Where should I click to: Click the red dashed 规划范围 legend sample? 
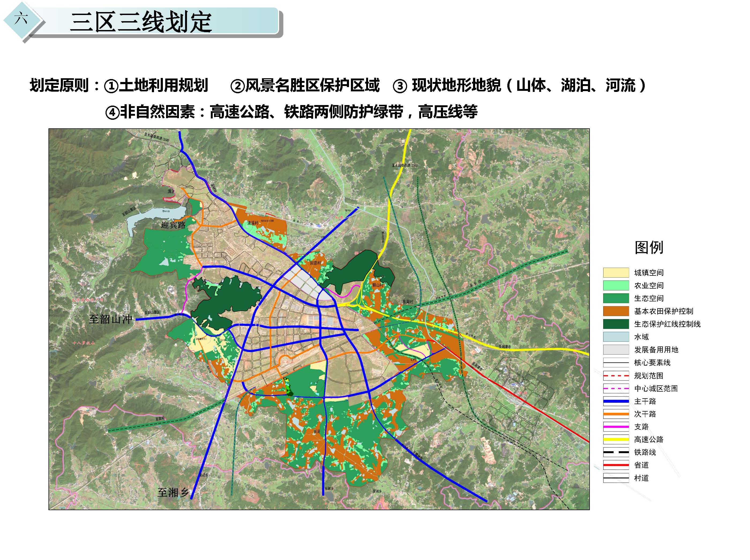coord(616,376)
